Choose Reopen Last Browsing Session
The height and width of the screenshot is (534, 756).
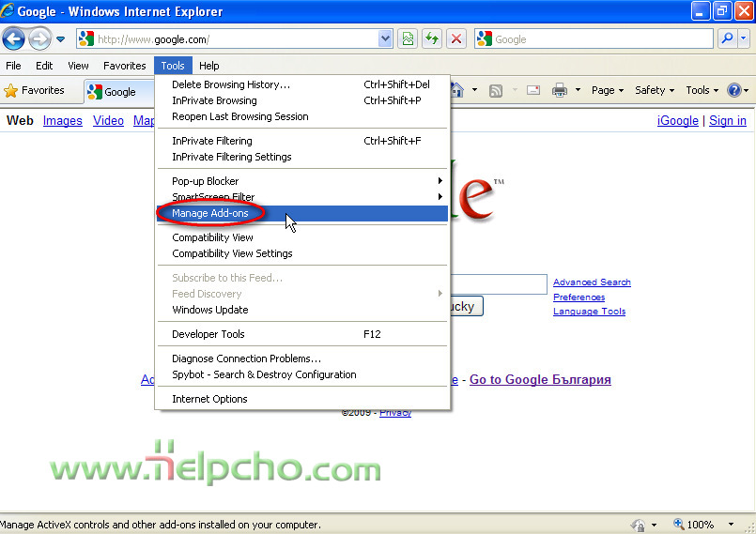click(302, 116)
